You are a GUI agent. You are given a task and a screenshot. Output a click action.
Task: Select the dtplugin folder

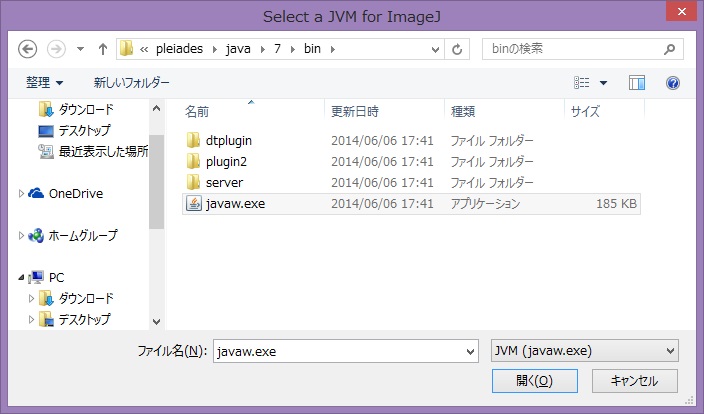(x=229, y=141)
